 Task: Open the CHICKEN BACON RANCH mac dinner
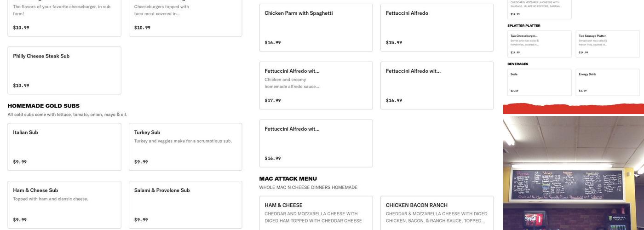[x=437, y=213]
